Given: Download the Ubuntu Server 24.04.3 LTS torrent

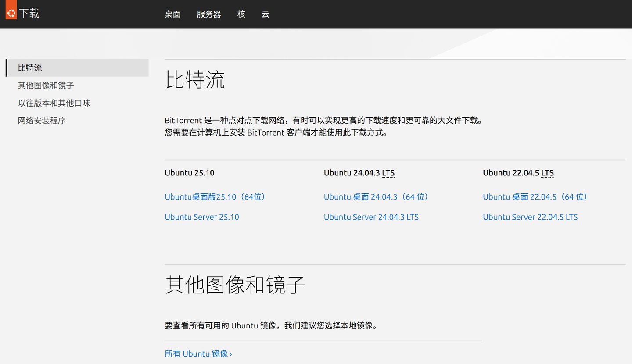Looking at the screenshot, I should [x=371, y=217].
